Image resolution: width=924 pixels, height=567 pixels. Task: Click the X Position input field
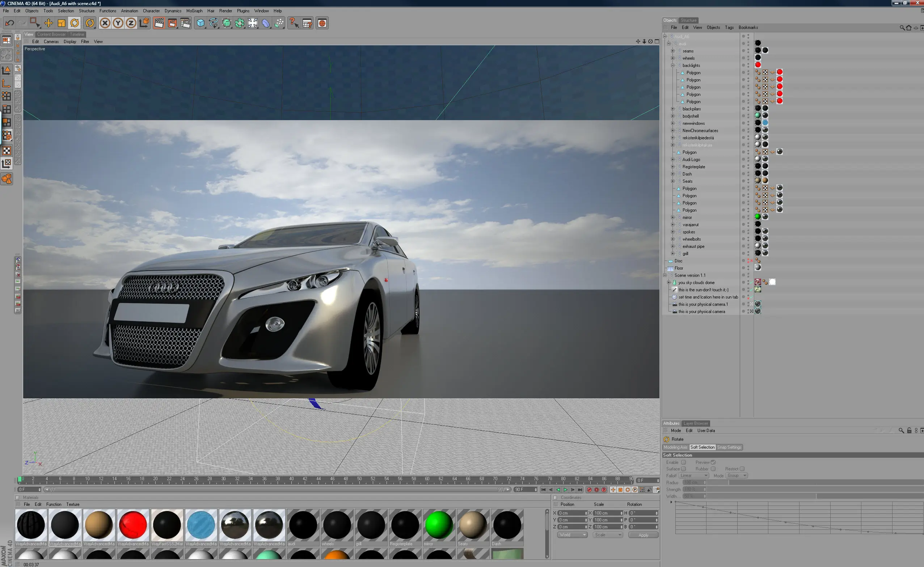point(571,513)
